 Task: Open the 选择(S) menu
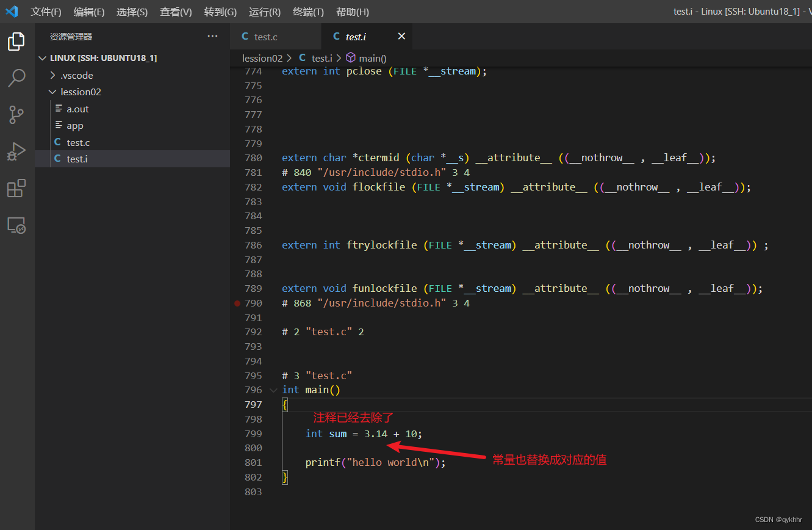click(x=132, y=12)
